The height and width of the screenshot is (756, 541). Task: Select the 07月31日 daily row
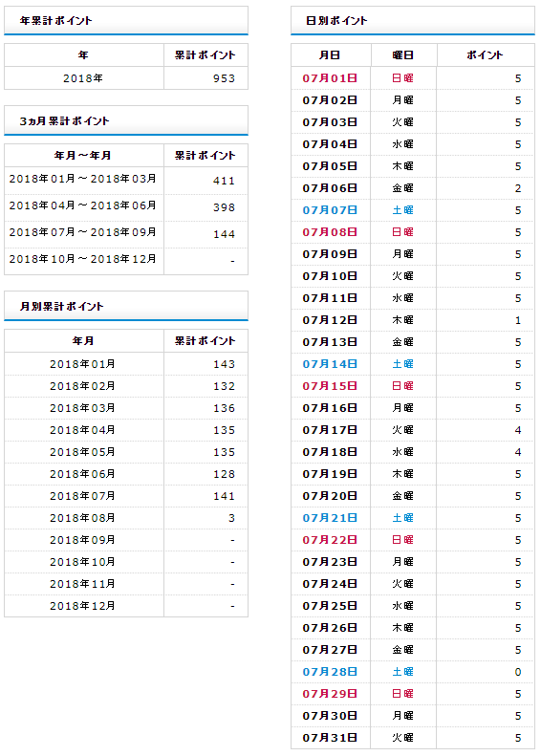tap(412, 738)
